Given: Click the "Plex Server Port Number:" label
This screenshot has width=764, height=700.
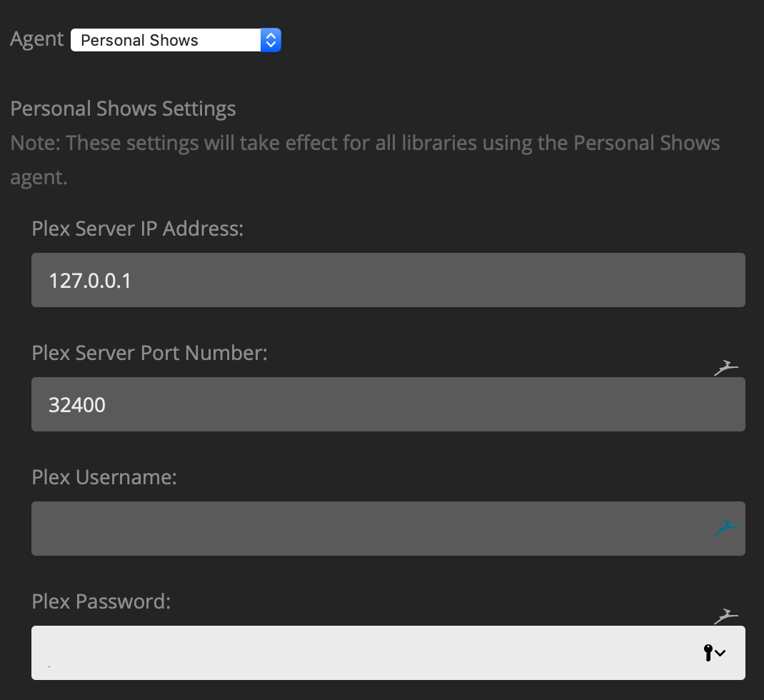Looking at the screenshot, I should tap(149, 353).
